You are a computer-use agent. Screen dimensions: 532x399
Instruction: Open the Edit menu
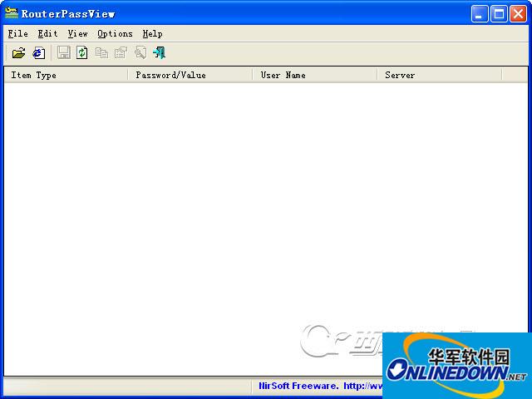point(47,33)
